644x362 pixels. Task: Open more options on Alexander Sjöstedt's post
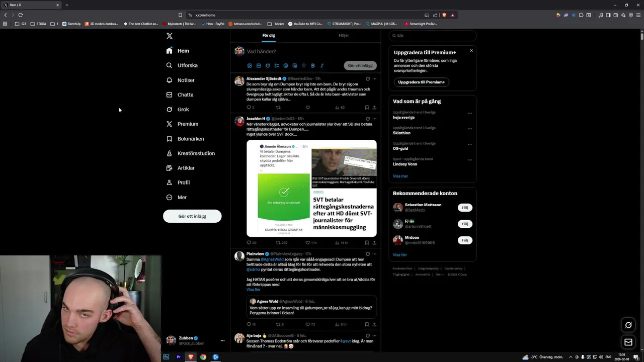pyautogui.click(x=374, y=78)
